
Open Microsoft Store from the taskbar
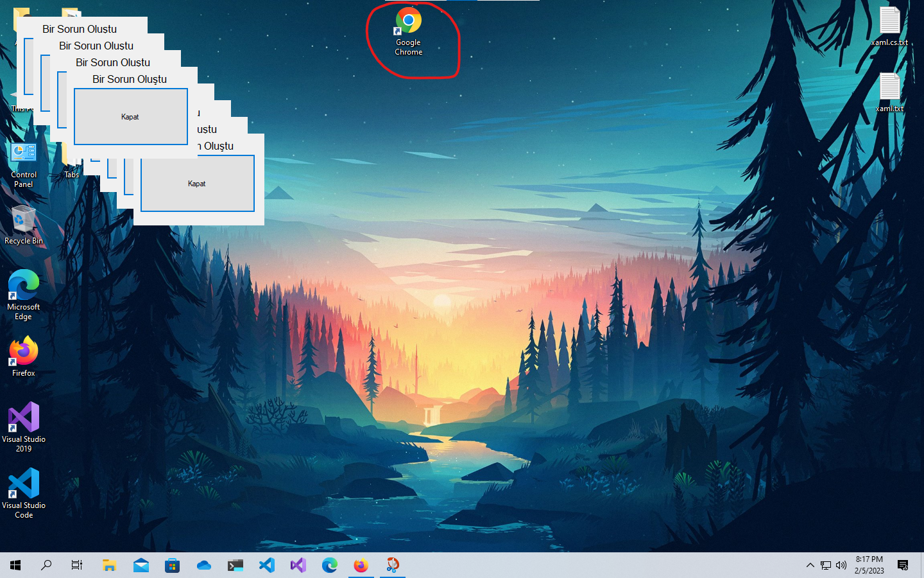pyautogui.click(x=172, y=565)
